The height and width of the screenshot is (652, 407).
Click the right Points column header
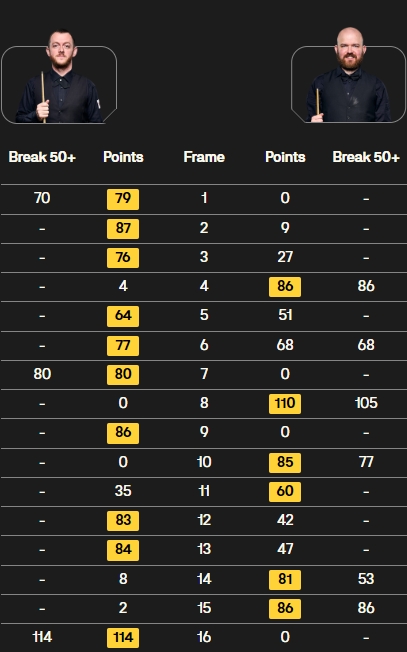tap(285, 157)
